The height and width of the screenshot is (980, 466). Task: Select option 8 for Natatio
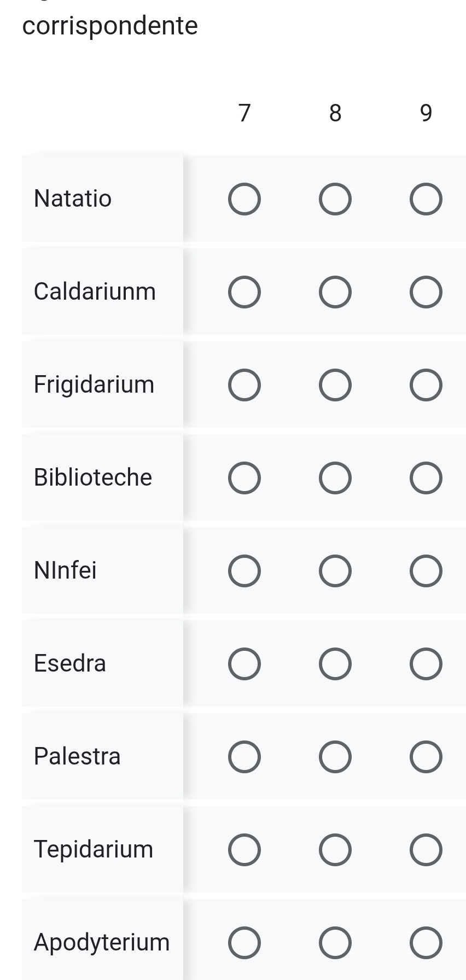(x=335, y=199)
